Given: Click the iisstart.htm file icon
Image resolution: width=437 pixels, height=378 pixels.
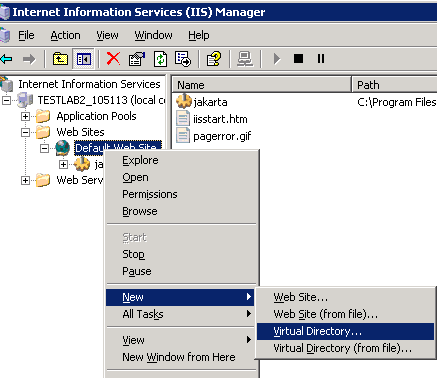Looking at the screenshot, I should (x=183, y=119).
